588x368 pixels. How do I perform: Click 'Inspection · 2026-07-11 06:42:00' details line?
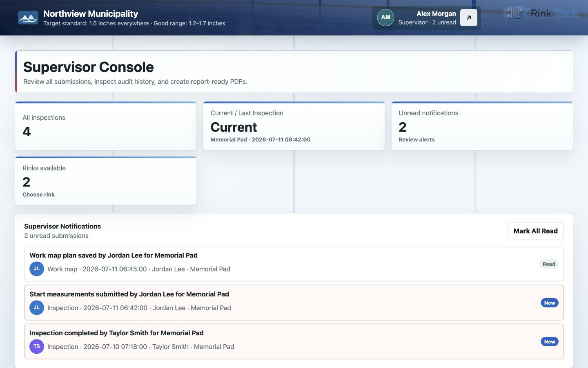pyautogui.click(x=139, y=308)
